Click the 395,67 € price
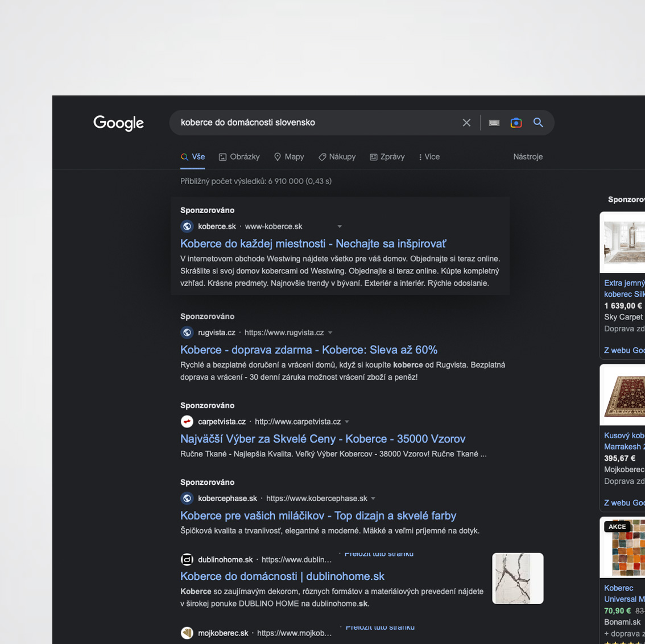Screen dimensions: 645x644 [x=619, y=458]
